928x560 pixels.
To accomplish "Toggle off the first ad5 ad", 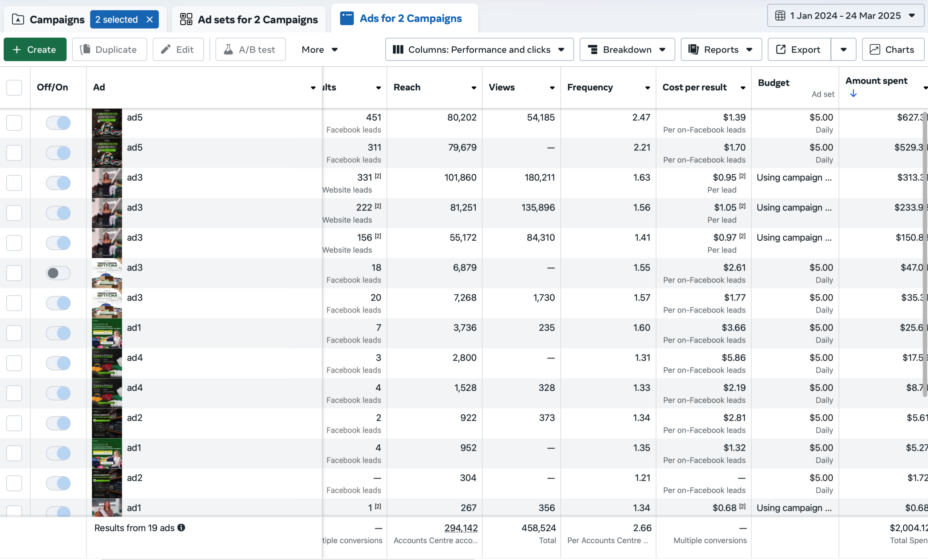I will (x=58, y=123).
